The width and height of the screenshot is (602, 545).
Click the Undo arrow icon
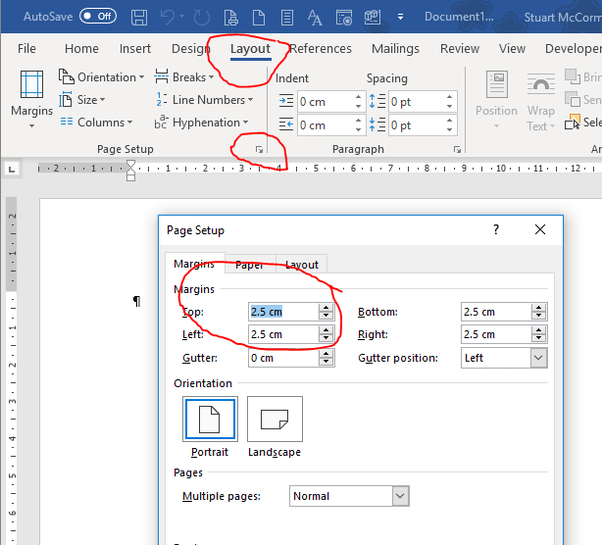pos(168,17)
